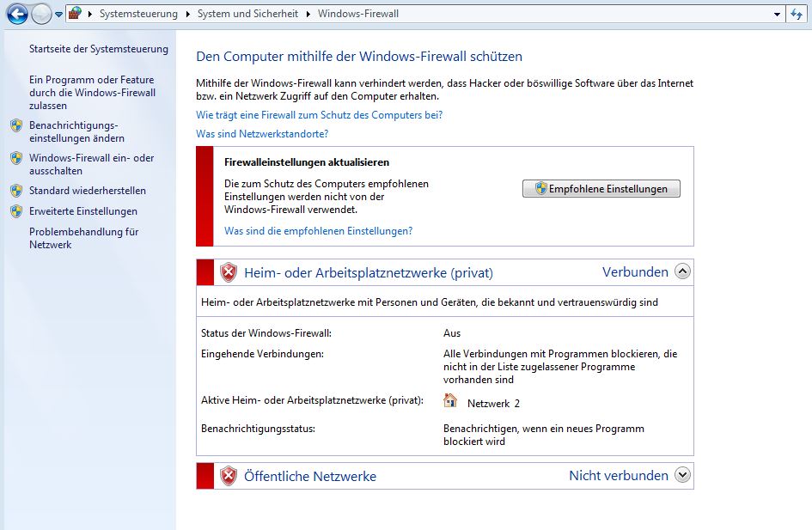Click Status der Windows-Firewall label
The width and height of the screenshot is (812, 530).
(x=266, y=333)
